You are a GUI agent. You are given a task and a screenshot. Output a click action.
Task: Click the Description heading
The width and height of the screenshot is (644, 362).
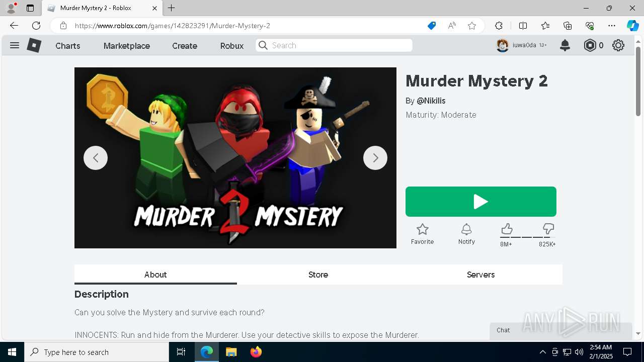pos(102,294)
